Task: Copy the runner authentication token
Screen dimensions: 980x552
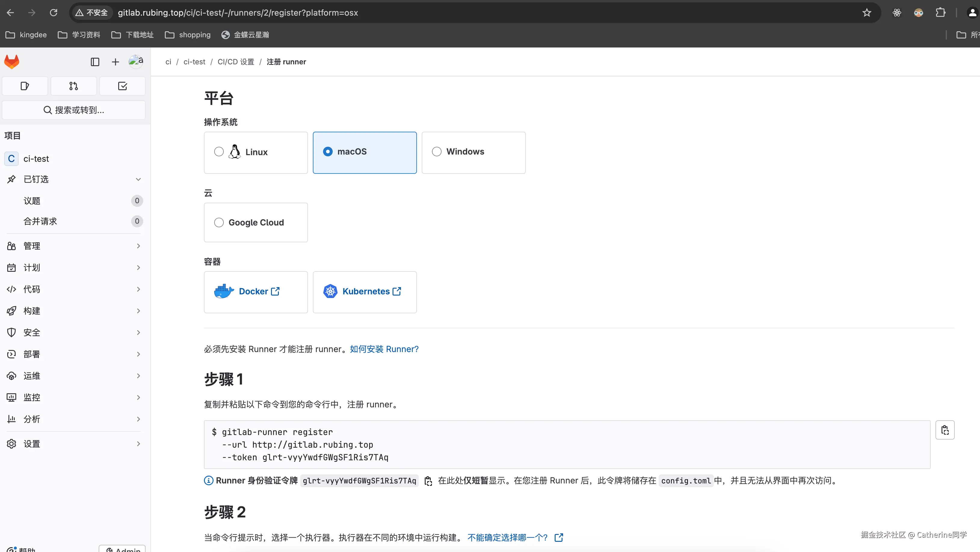Action: 428,481
